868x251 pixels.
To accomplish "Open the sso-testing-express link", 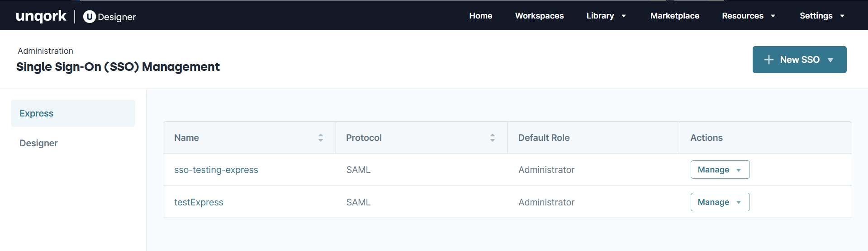I will point(216,170).
